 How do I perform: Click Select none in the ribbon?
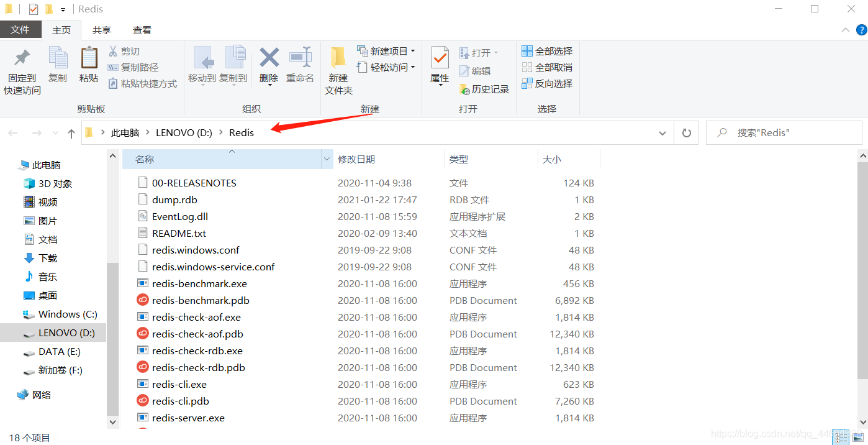coord(547,67)
